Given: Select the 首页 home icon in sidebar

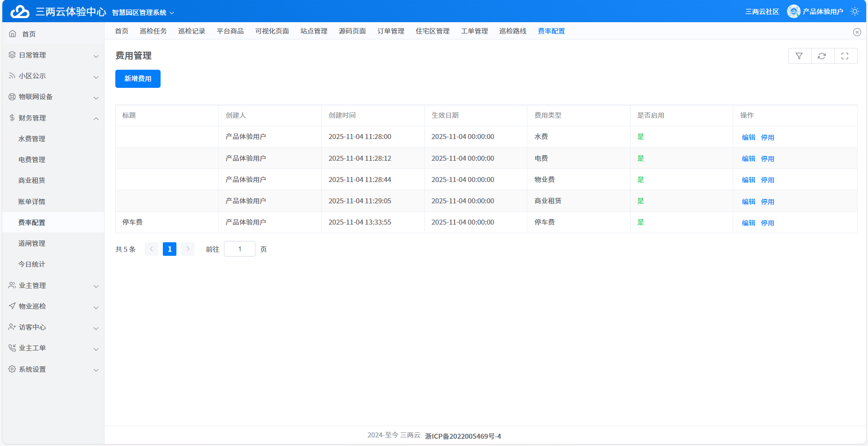Looking at the screenshot, I should click(12, 33).
